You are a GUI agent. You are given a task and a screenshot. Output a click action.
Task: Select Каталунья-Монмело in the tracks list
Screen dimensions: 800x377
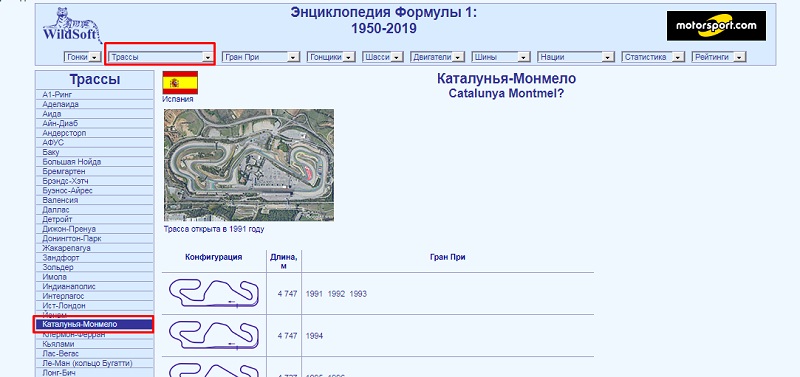(x=94, y=324)
